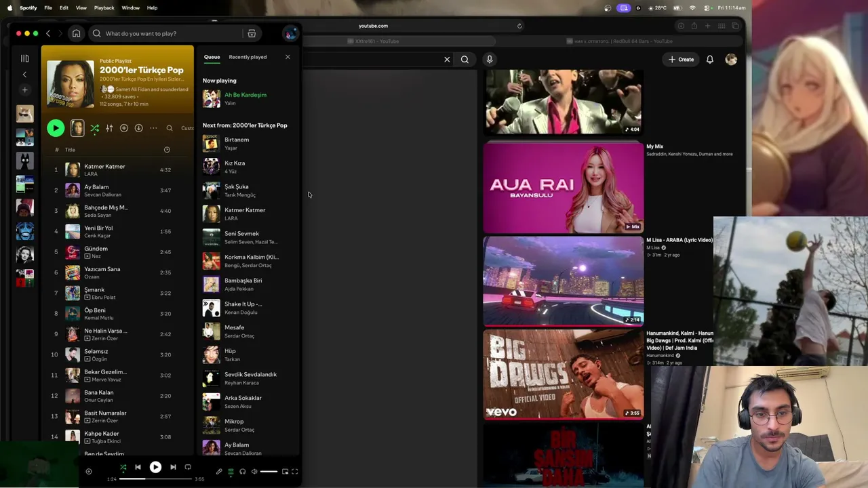Go to Spotify Home
Screen dimensions: 868x488
[76, 33]
